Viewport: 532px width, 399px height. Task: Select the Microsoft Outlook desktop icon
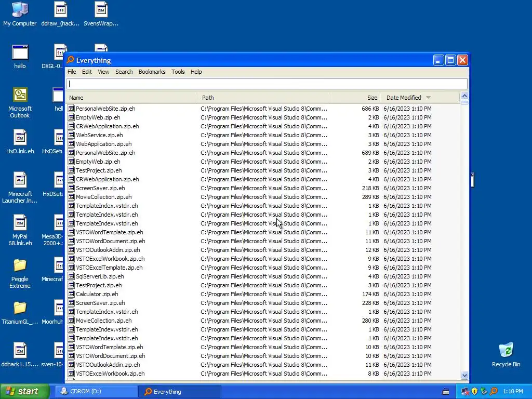20,103
